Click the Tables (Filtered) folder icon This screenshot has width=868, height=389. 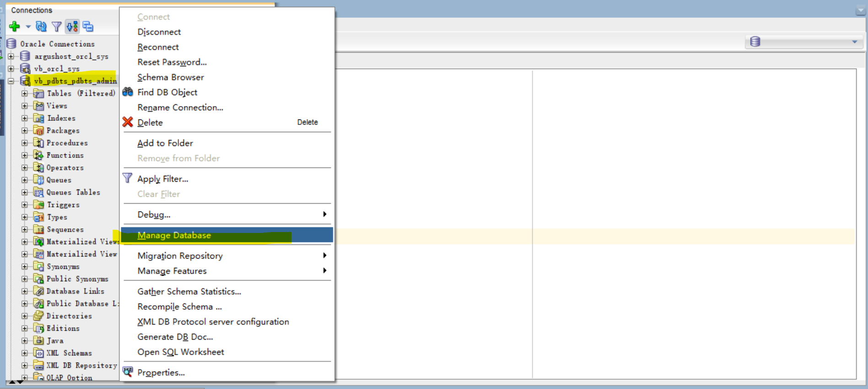pyautogui.click(x=39, y=93)
